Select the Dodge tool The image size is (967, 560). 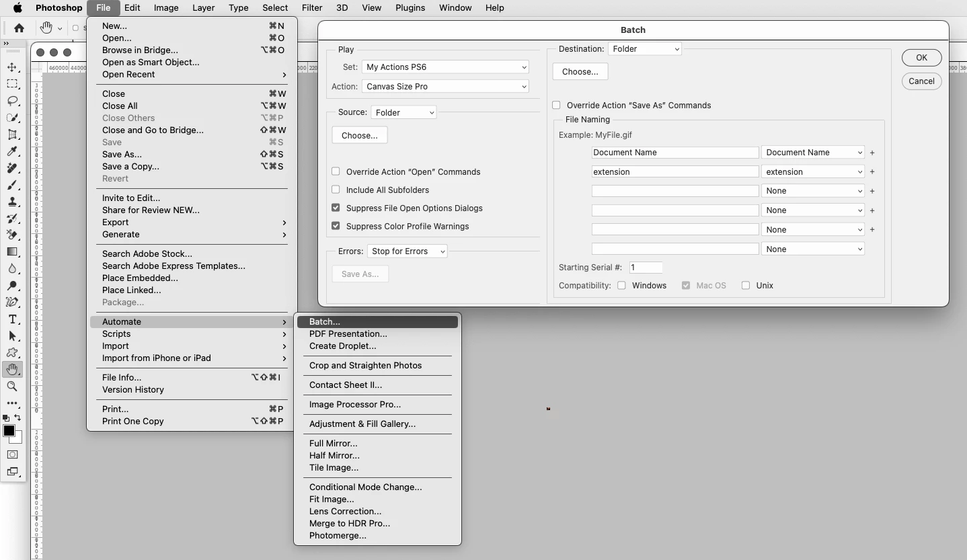[12, 285]
